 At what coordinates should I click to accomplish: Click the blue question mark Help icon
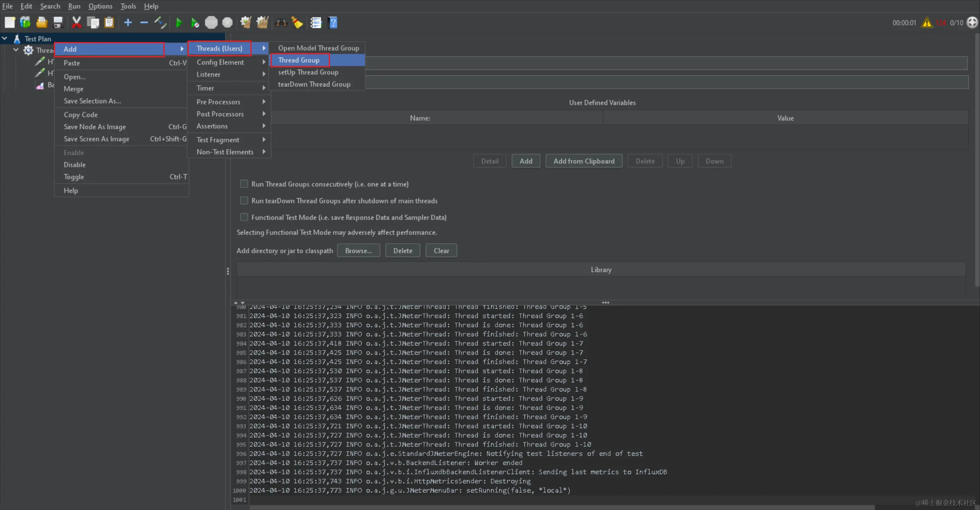[333, 23]
